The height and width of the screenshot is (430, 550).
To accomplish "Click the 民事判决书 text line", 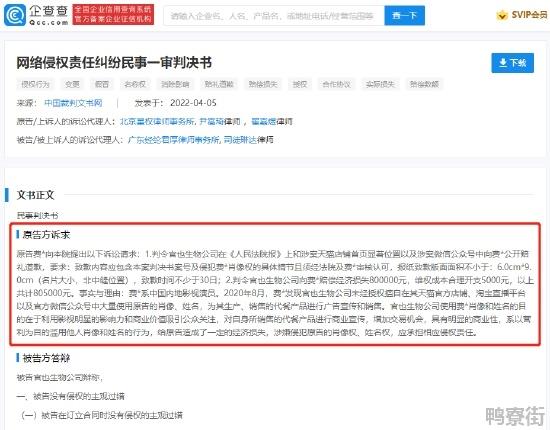I will (x=37, y=215).
